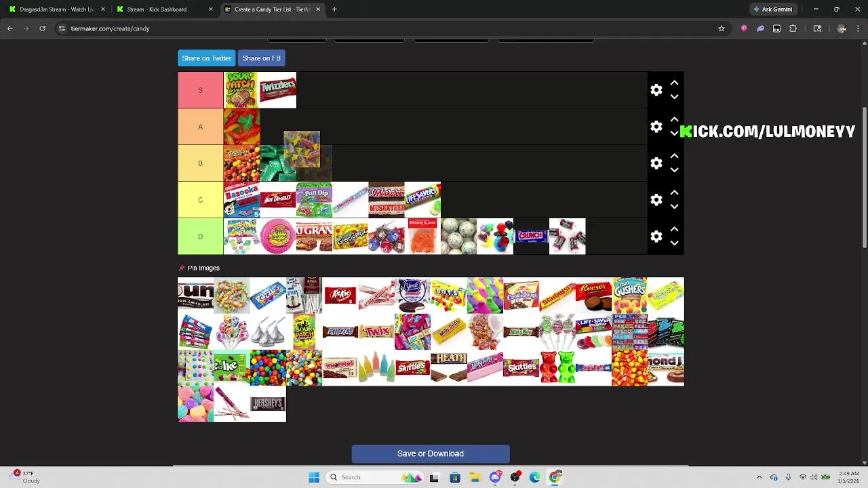Move the B tier row up with its arrow
868x488 pixels.
[x=674, y=156]
